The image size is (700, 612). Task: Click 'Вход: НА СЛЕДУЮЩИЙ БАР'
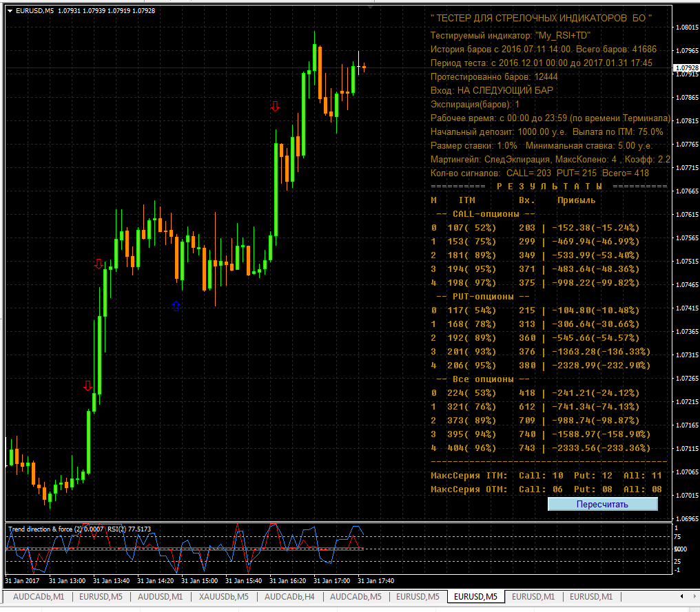(x=491, y=91)
